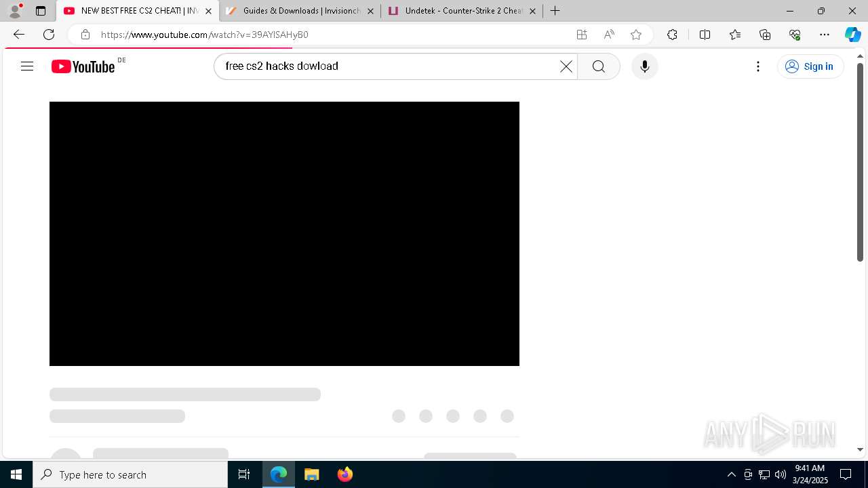Open the clock showing 9:41 AM
Screen dimensions: 868x488
(810, 474)
